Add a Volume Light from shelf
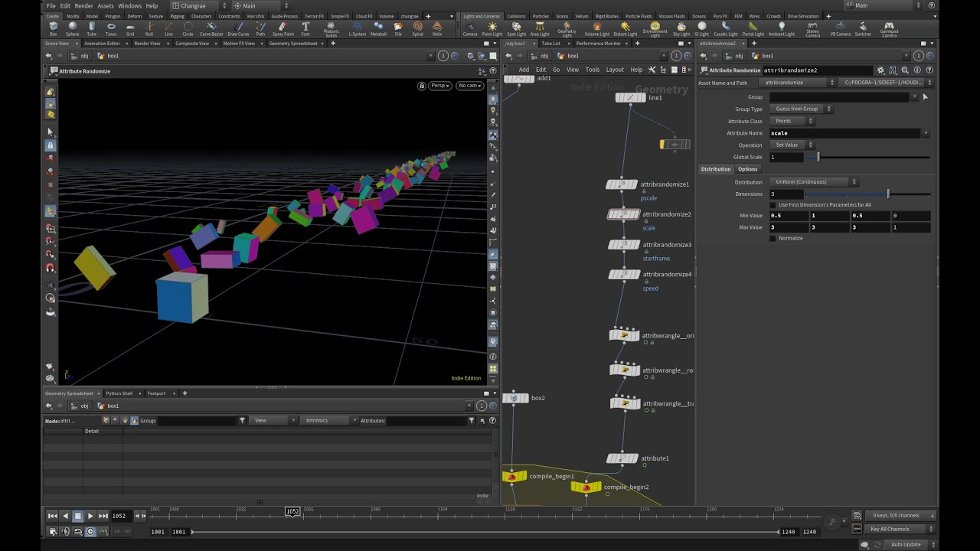This screenshot has height=551, width=980. pyautogui.click(x=597, y=29)
